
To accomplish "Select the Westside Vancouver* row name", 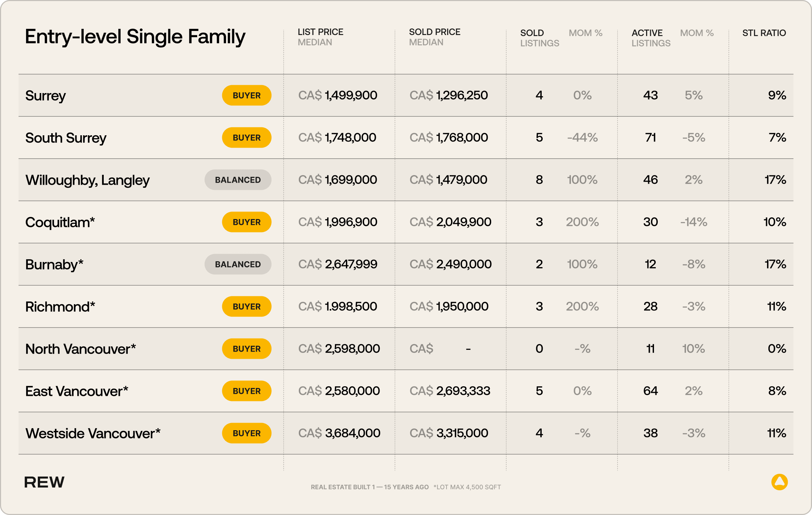I will [93, 433].
